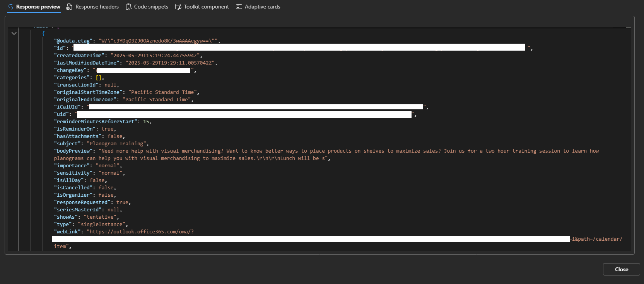Open the Response headers tab
This screenshot has width=644, height=284.
pyautogui.click(x=92, y=7)
